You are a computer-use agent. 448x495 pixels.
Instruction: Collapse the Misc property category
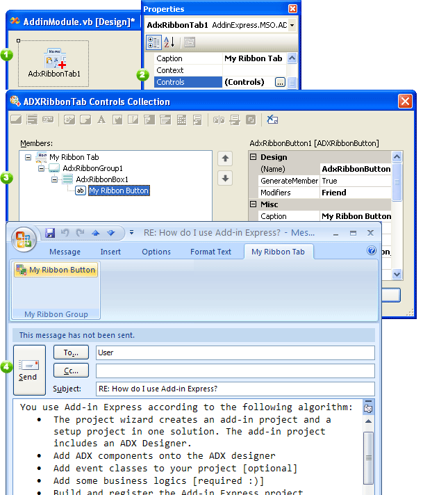[x=253, y=204]
